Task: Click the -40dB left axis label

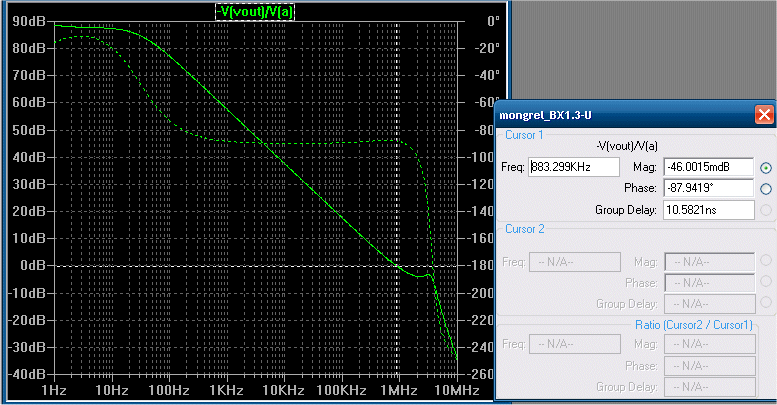Action: coord(26,374)
